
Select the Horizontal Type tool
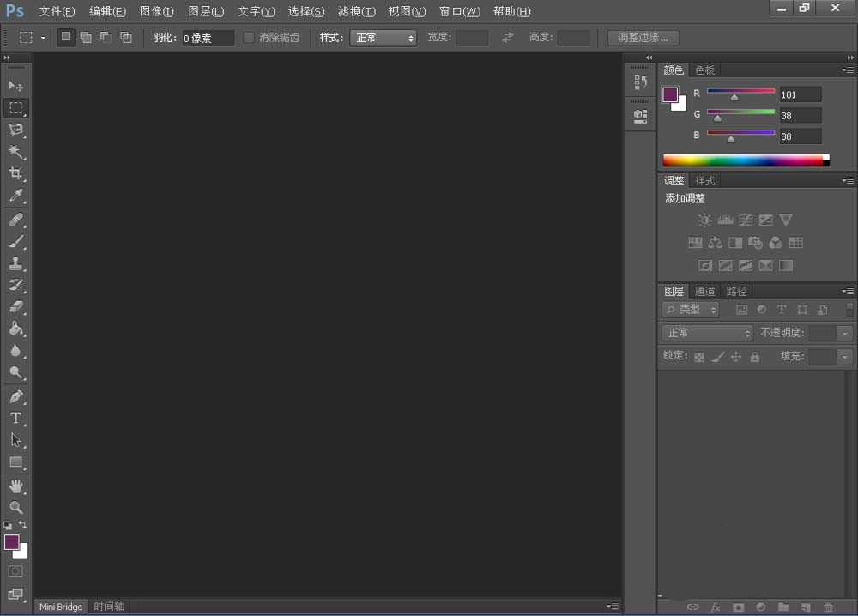[15, 419]
